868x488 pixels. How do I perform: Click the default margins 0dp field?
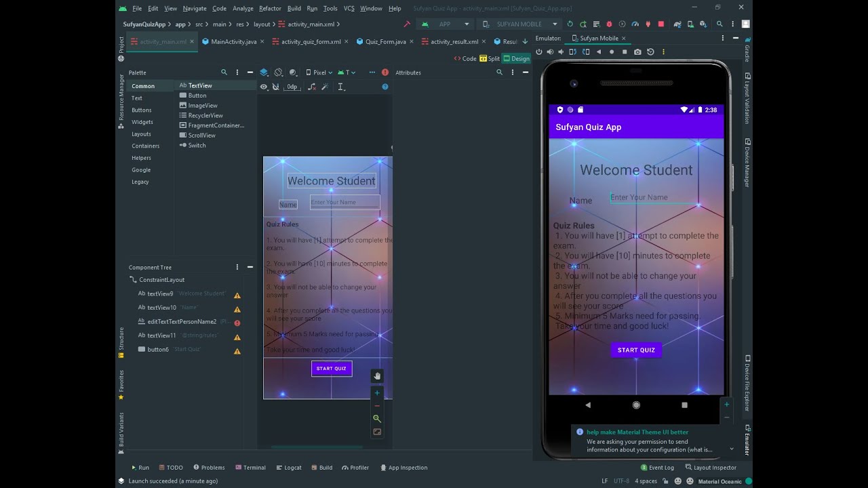point(292,87)
